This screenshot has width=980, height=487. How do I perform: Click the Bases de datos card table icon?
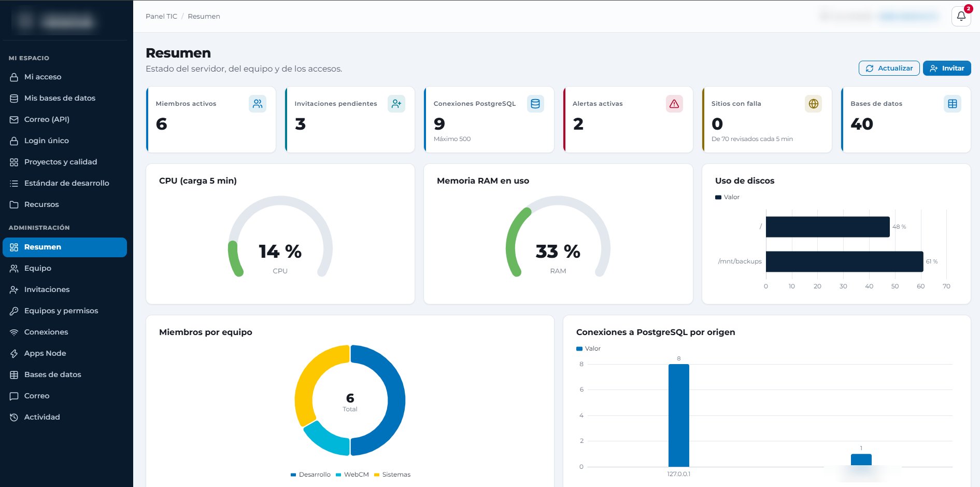pos(953,104)
